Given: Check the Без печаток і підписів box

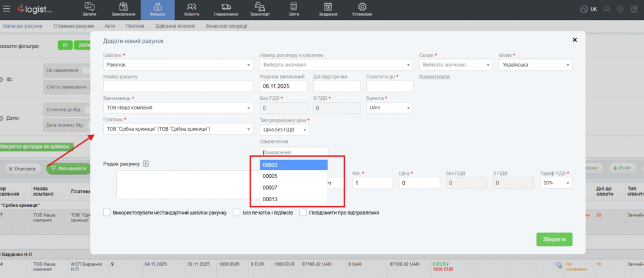Looking at the screenshot, I should click(x=237, y=213).
